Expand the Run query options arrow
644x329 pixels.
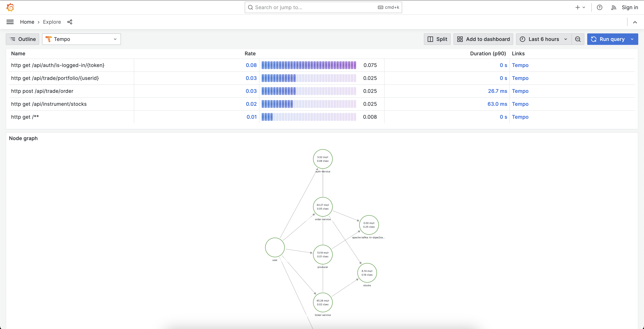click(x=632, y=39)
